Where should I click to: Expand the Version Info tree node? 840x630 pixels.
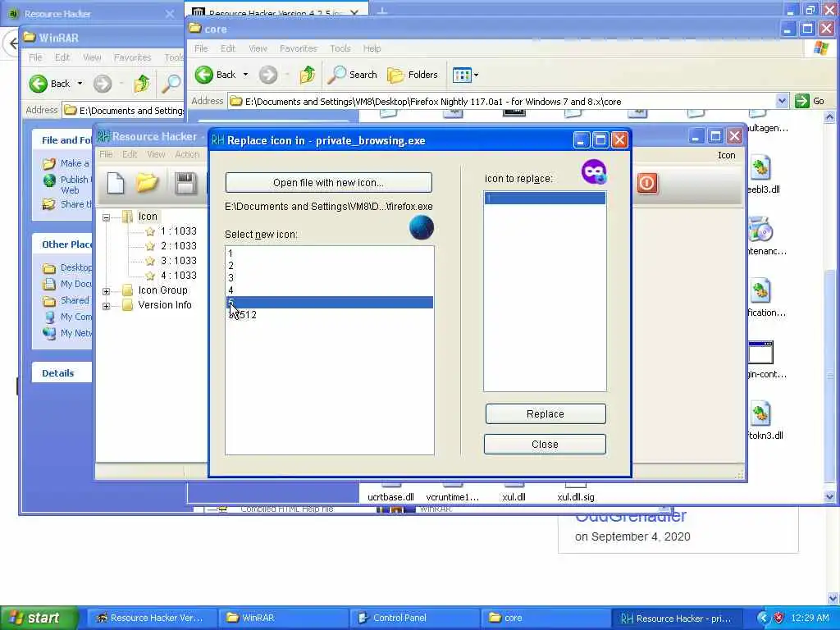(x=106, y=306)
